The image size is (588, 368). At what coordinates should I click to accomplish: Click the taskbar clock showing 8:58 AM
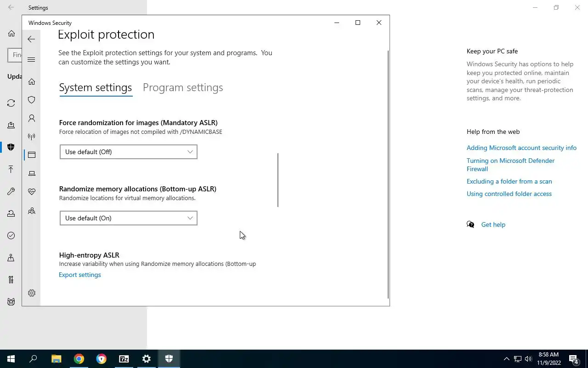pyautogui.click(x=548, y=359)
